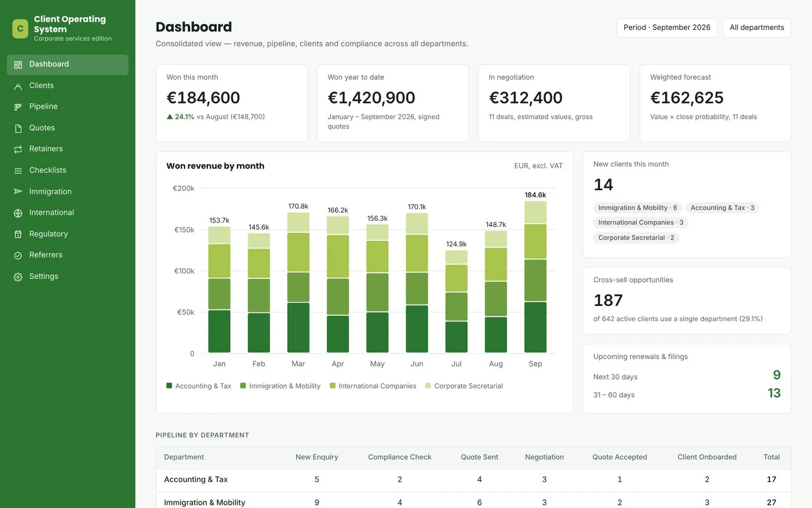
Task: Select the Accounting & Tax · 3 chip
Action: point(722,208)
